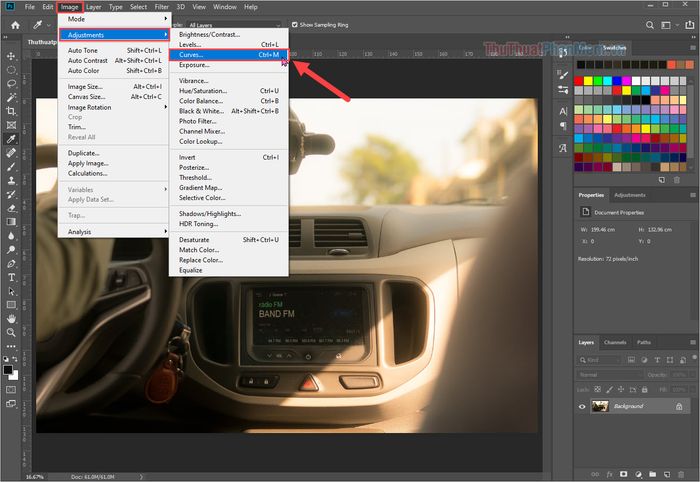
Task: Select the Eyedropper tool in the toolbox
Action: coord(11,139)
